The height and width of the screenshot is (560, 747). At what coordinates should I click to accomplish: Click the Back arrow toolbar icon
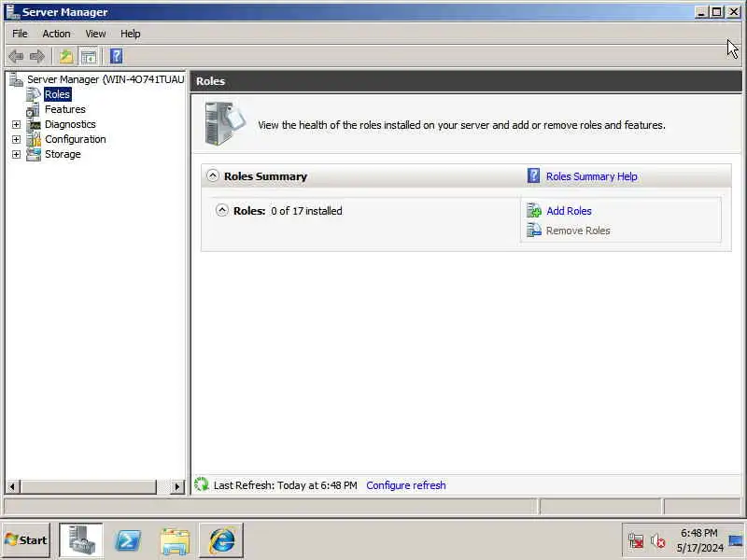pos(16,56)
